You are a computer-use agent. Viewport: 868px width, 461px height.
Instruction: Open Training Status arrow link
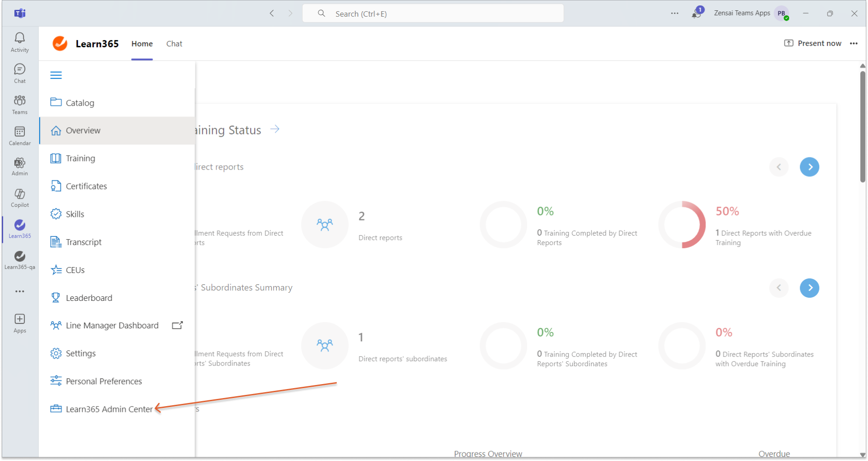tap(275, 130)
